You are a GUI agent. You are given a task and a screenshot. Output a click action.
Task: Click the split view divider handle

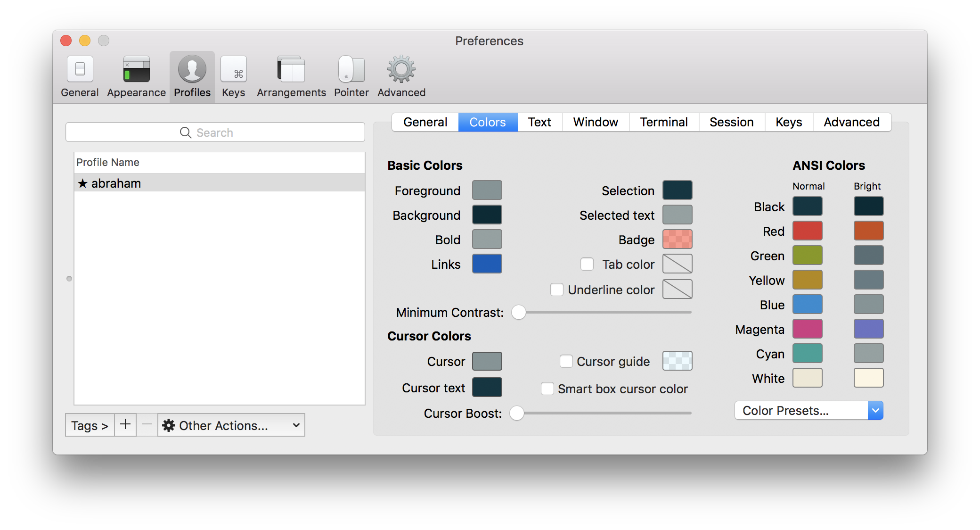click(69, 279)
